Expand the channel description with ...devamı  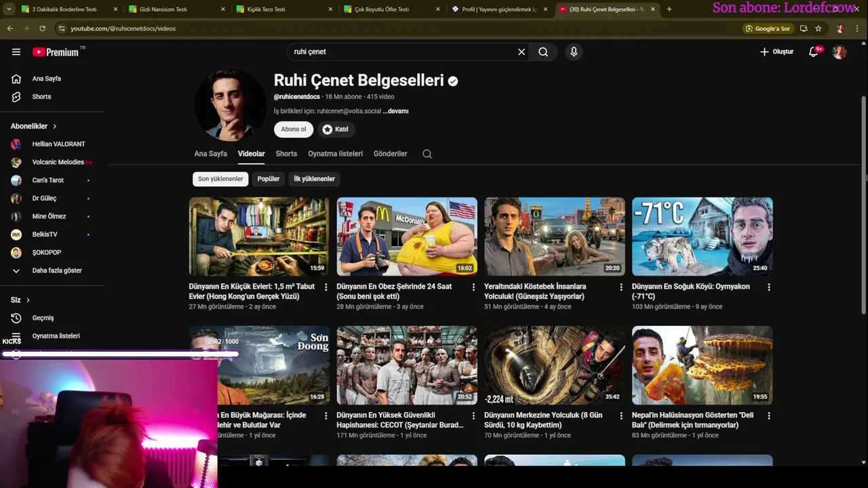coord(395,111)
